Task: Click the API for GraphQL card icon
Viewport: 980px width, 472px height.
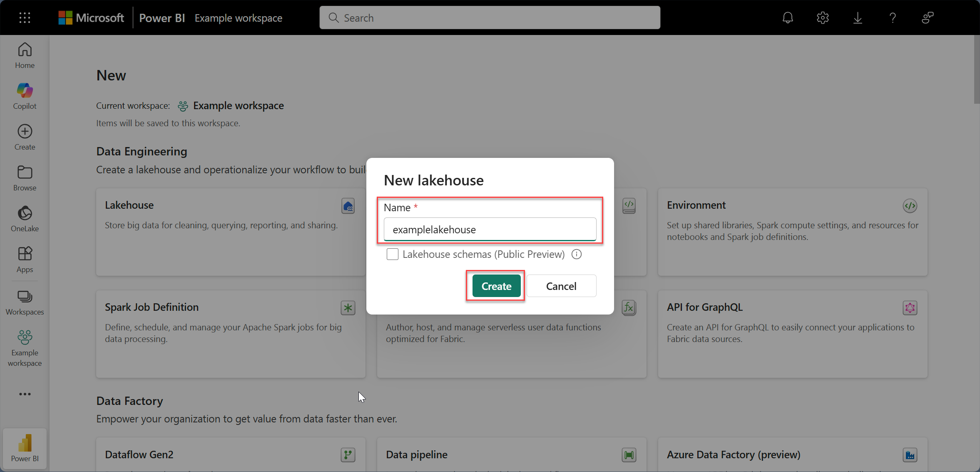Action: coord(910,308)
